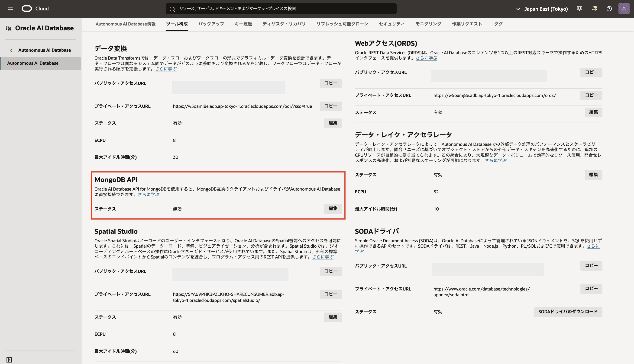Viewport: 634px width, 364px height.
Task: Open the データ・レイク・アクセラレータ さらに学ぶ link
Action: 496,160
